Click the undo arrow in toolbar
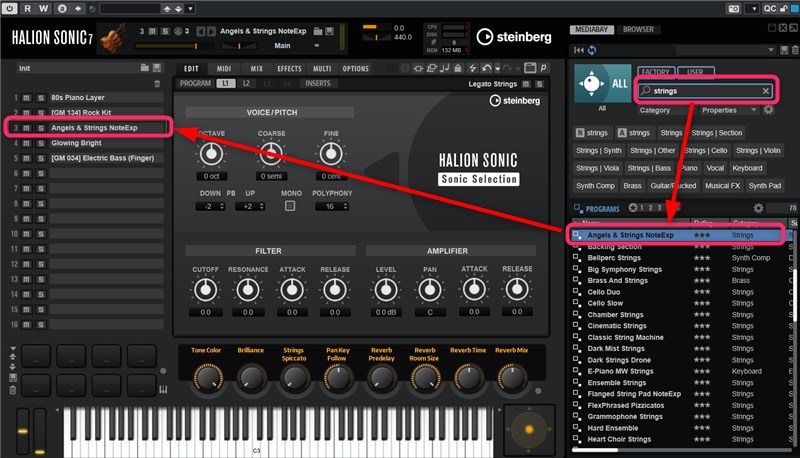The image size is (800, 458). [x=486, y=68]
